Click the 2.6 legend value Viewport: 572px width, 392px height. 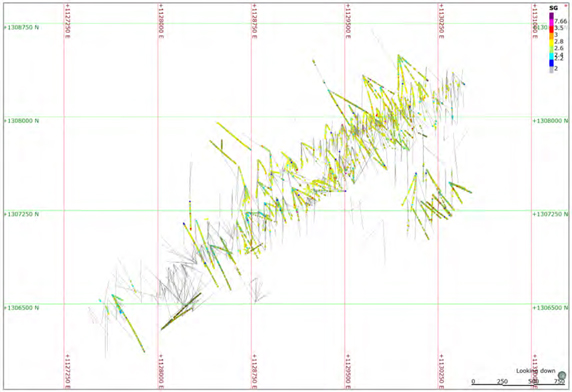pos(559,48)
